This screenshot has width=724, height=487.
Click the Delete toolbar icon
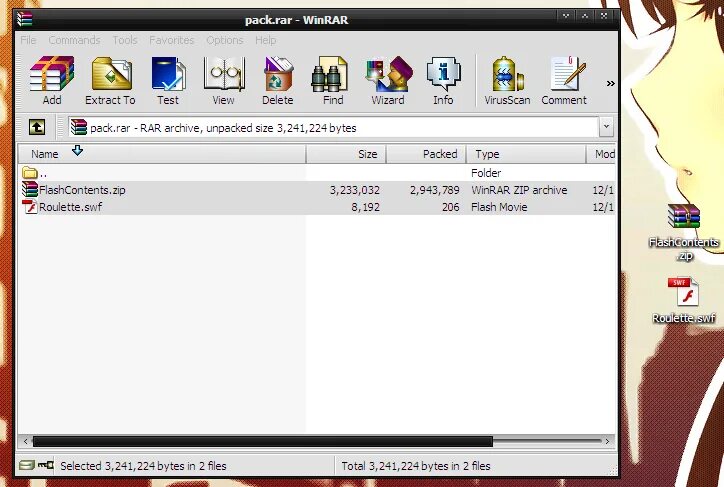[x=278, y=80]
